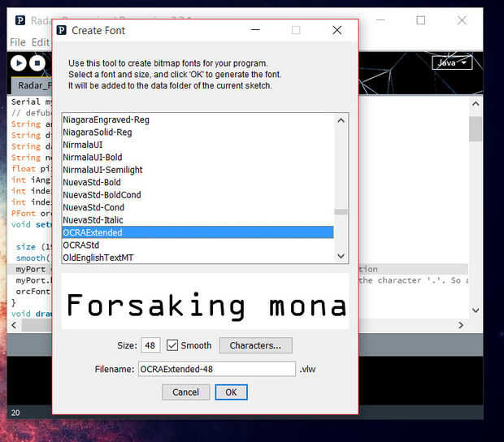The height and width of the screenshot is (442, 504).
Task: Click editor horizontal scroll left arrow
Action: pos(14,325)
